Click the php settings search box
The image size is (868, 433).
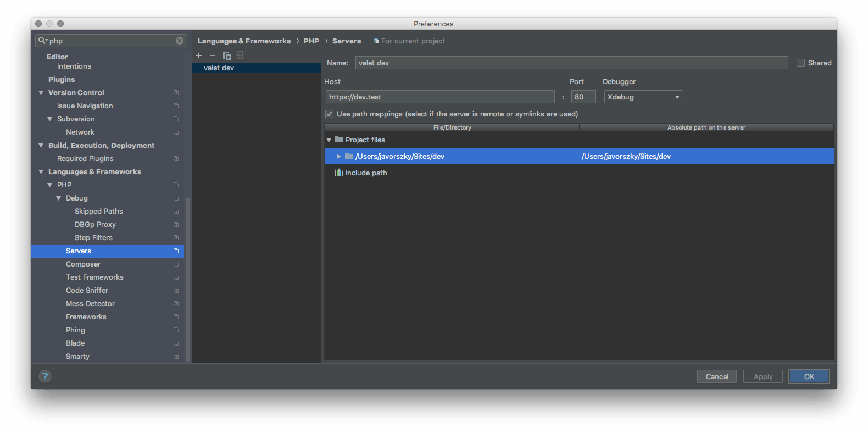(x=111, y=41)
